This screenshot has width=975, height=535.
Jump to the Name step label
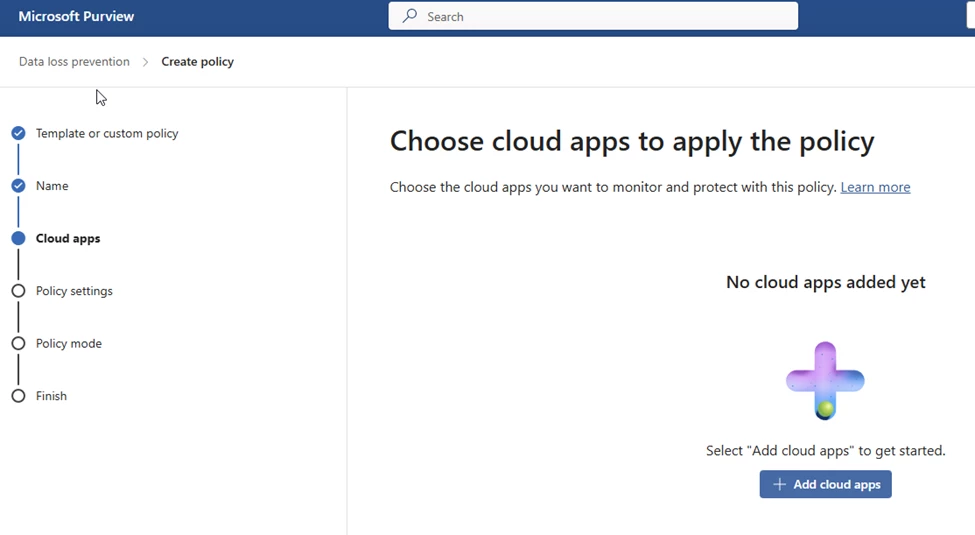coord(52,186)
